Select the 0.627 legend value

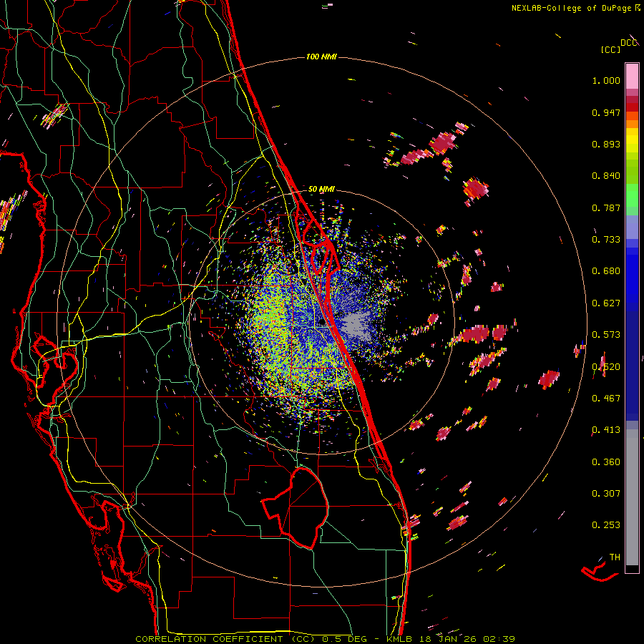(606, 303)
